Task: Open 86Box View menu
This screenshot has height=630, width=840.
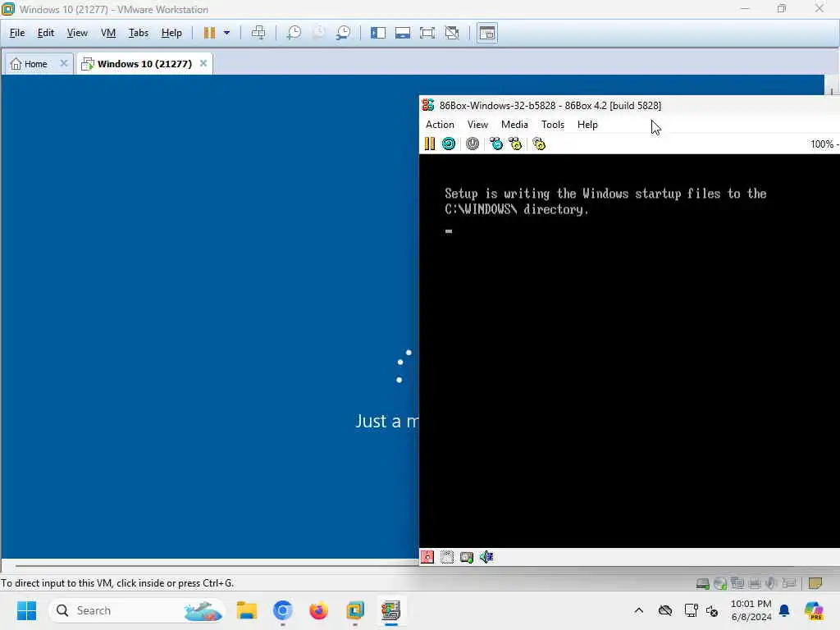Action: pyautogui.click(x=477, y=125)
